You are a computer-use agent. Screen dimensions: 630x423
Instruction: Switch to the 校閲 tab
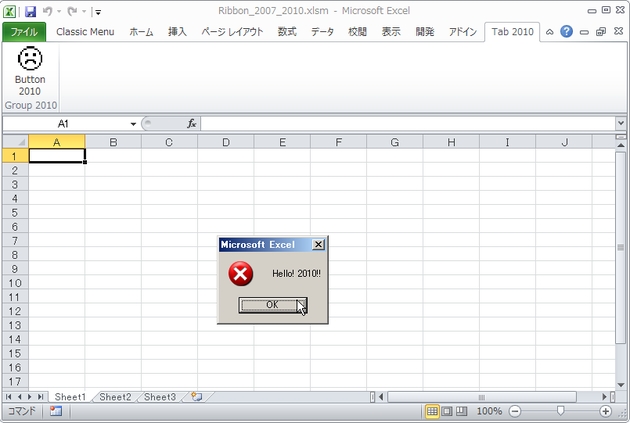click(357, 32)
